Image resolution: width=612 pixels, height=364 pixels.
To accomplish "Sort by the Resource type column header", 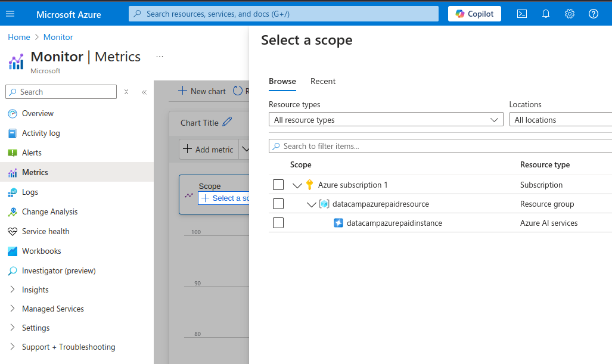I will [545, 164].
